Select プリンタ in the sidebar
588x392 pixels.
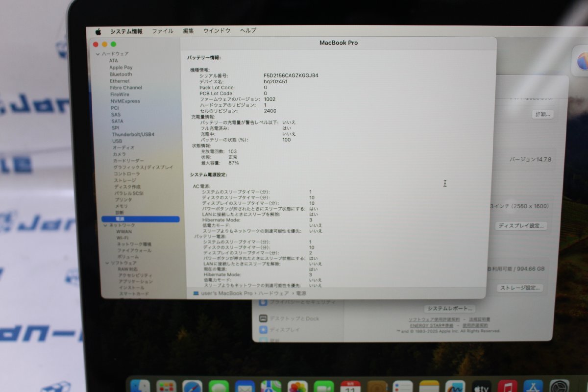(x=123, y=199)
